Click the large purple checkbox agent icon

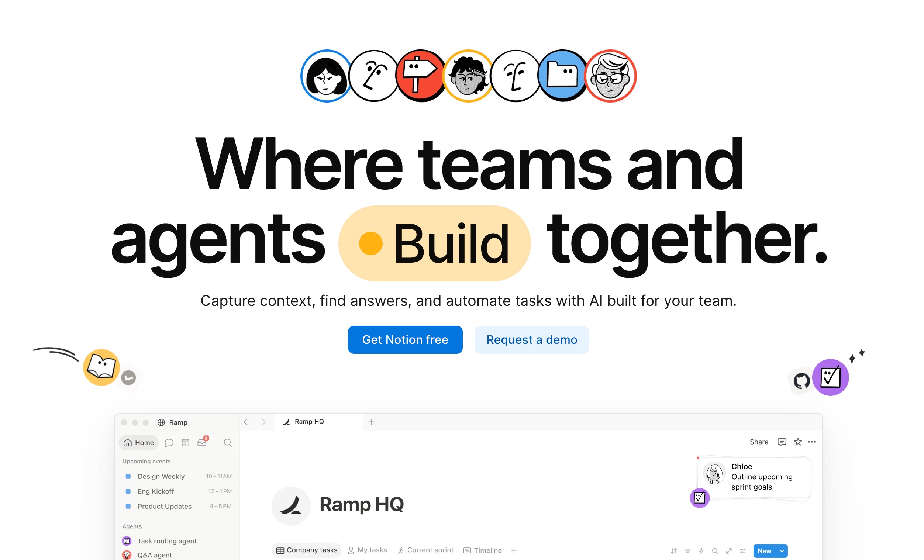[830, 377]
